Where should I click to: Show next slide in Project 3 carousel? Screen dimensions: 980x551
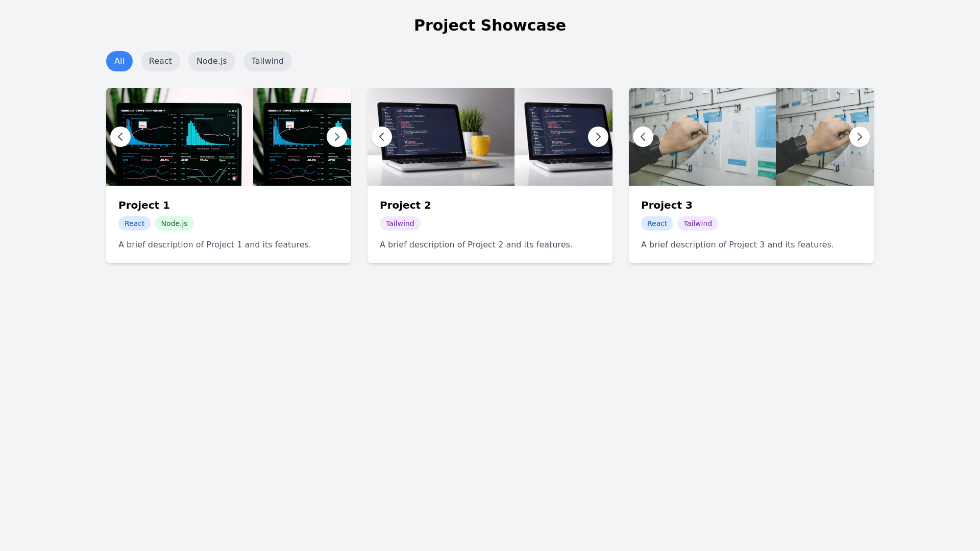click(860, 137)
